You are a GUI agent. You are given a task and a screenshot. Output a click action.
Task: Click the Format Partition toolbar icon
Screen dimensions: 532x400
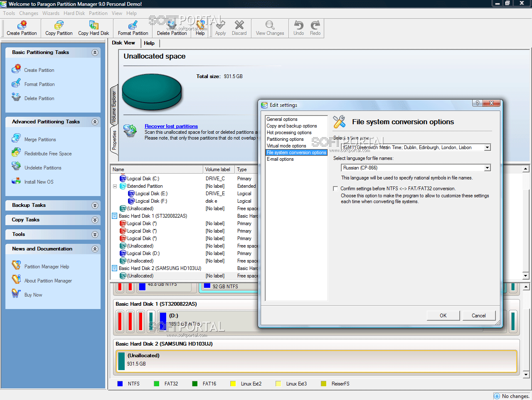133,25
